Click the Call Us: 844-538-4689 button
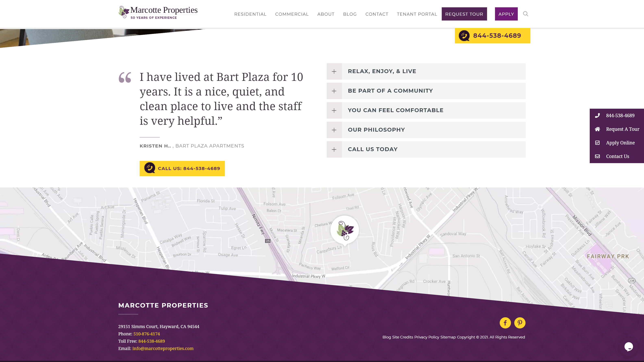This screenshot has height=362, width=644. pyautogui.click(x=182, y=168)
